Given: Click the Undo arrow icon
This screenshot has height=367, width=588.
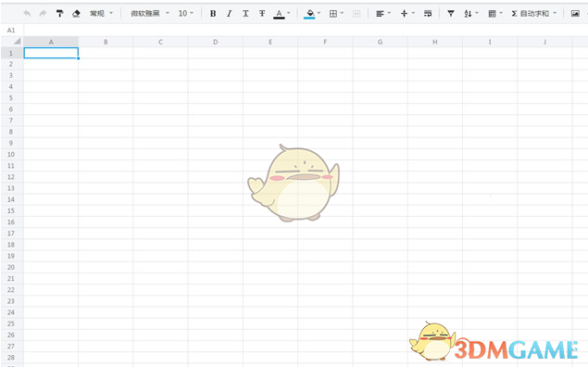Looking at the screenshot, I should point(27,14).
